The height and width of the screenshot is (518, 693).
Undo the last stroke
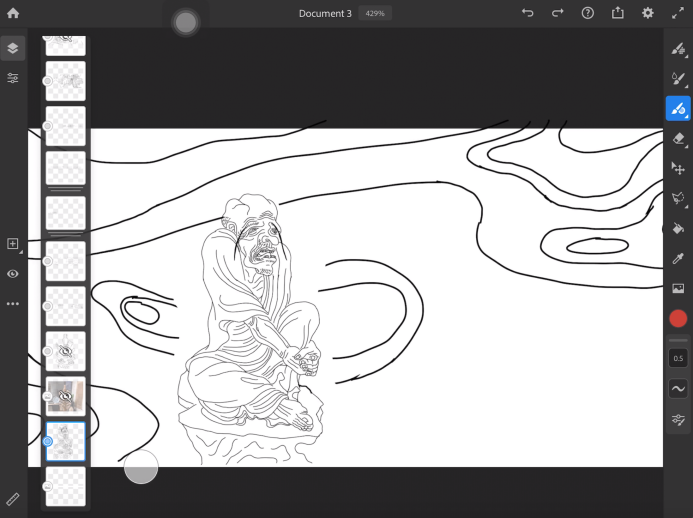[528, 13]
